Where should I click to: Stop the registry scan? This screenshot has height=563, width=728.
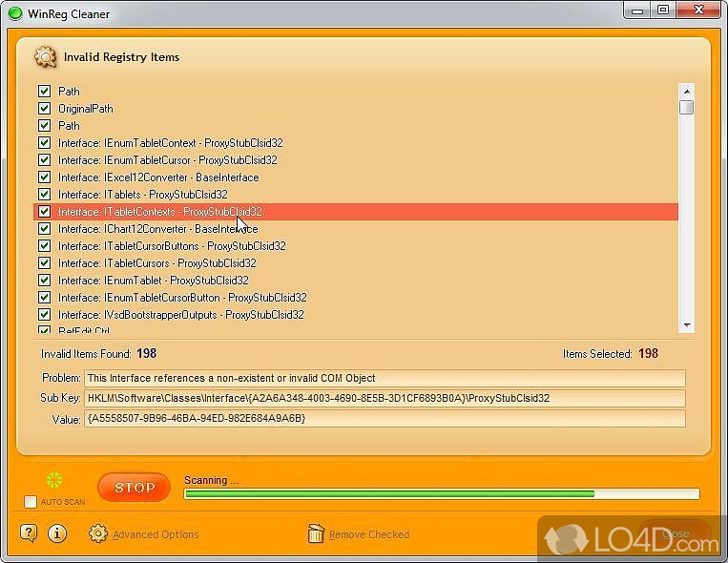point(135,488)
